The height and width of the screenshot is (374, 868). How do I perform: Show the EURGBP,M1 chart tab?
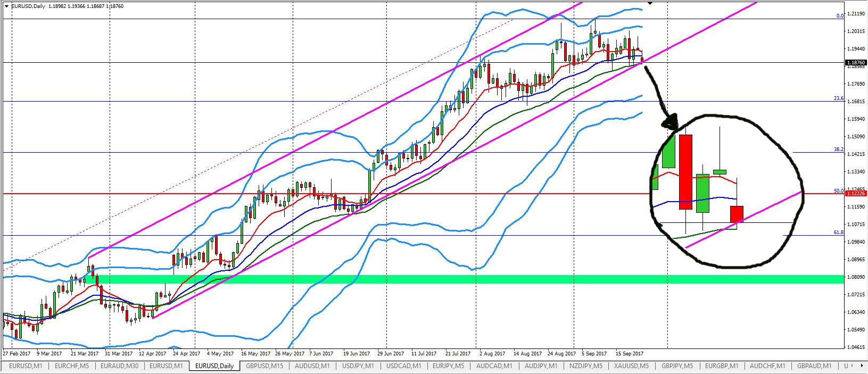[x=722, y=366]
